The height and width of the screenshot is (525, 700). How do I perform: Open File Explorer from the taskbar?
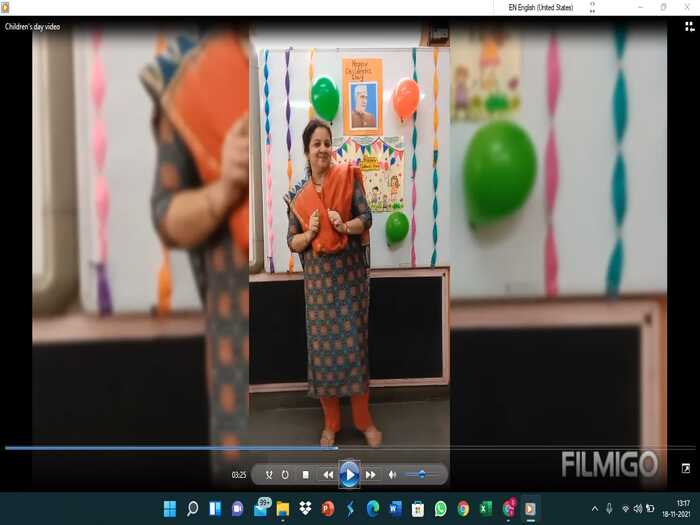click(283, 508)
